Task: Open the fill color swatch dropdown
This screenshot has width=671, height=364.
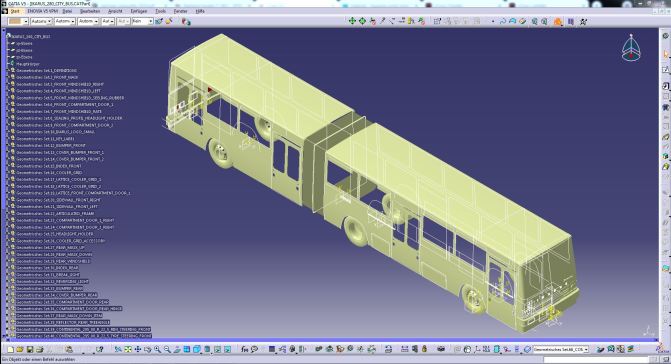Action: [18, 21]
